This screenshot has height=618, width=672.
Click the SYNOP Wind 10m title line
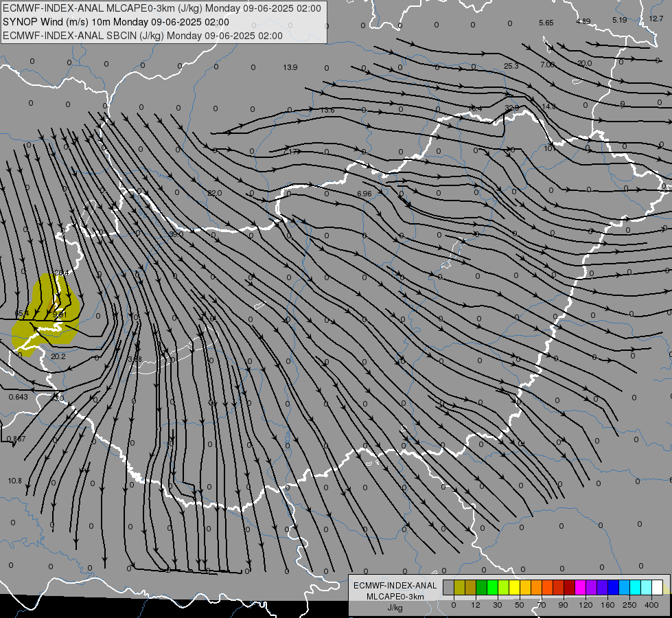(116, 22)
